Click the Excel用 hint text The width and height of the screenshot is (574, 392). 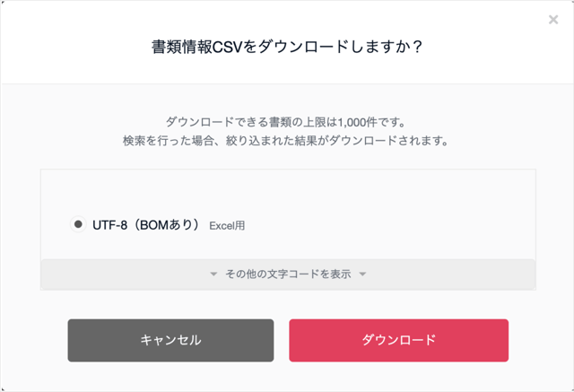pos(227,226)
